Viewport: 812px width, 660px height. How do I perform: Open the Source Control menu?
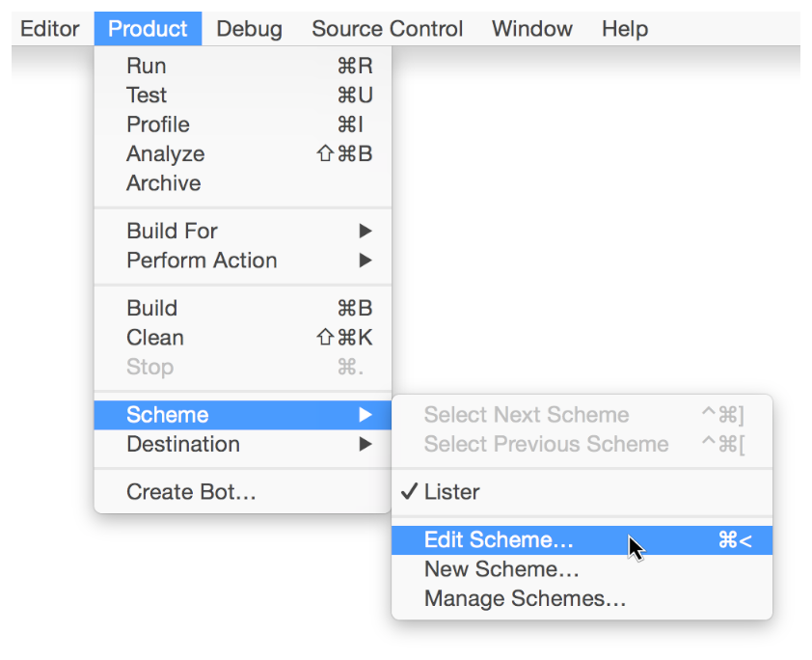point(387,29)
